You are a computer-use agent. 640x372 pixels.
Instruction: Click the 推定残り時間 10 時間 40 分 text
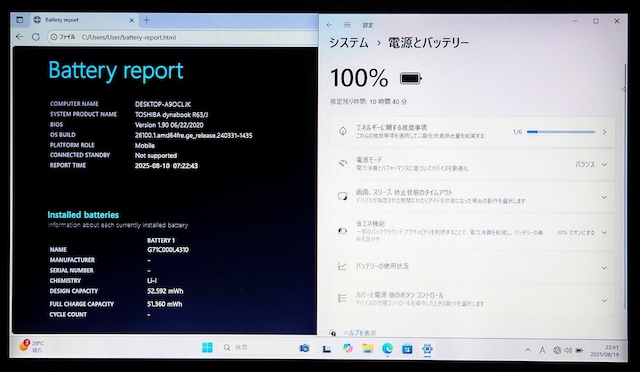click(x=369, y=102)
